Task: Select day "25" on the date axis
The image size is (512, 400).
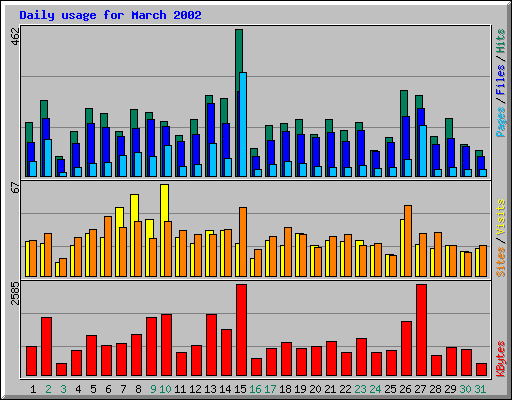Action: (390, 389)
